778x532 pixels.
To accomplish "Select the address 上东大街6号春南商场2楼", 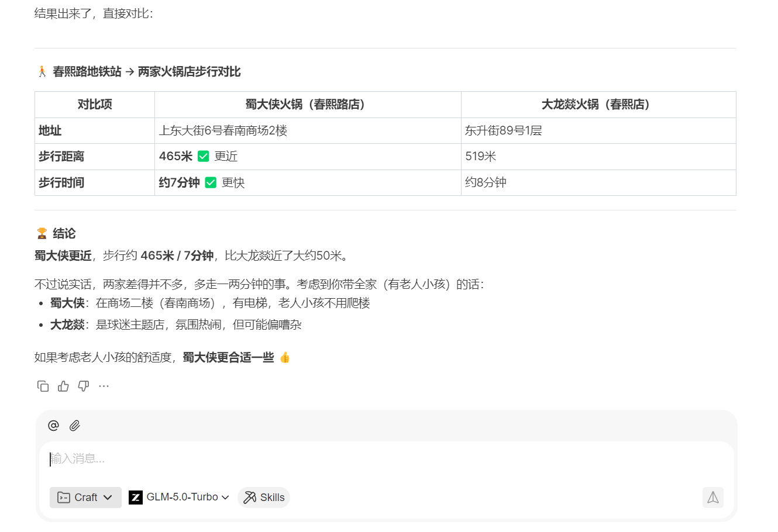I will (x=223, y=131).
